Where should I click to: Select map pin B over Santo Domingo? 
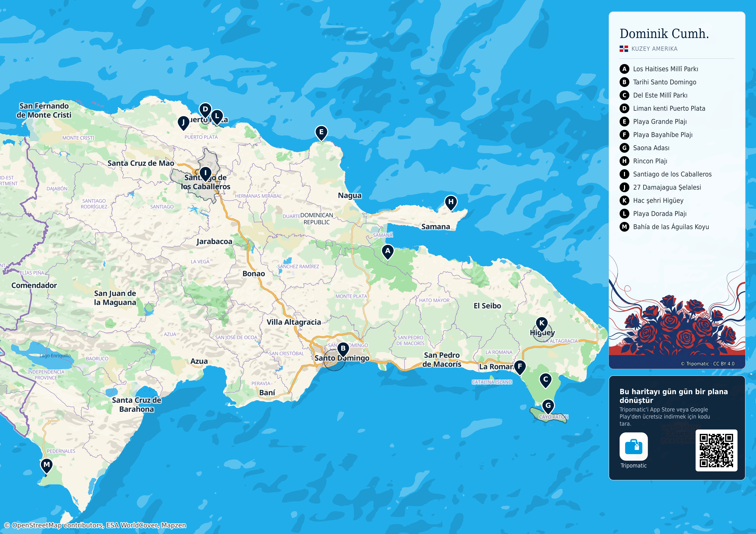(343, 349)
